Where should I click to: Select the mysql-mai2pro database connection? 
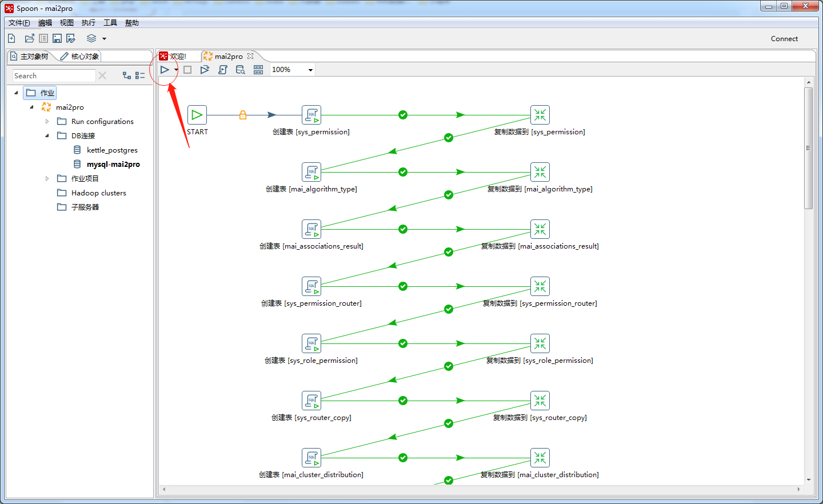coord(112,164)
